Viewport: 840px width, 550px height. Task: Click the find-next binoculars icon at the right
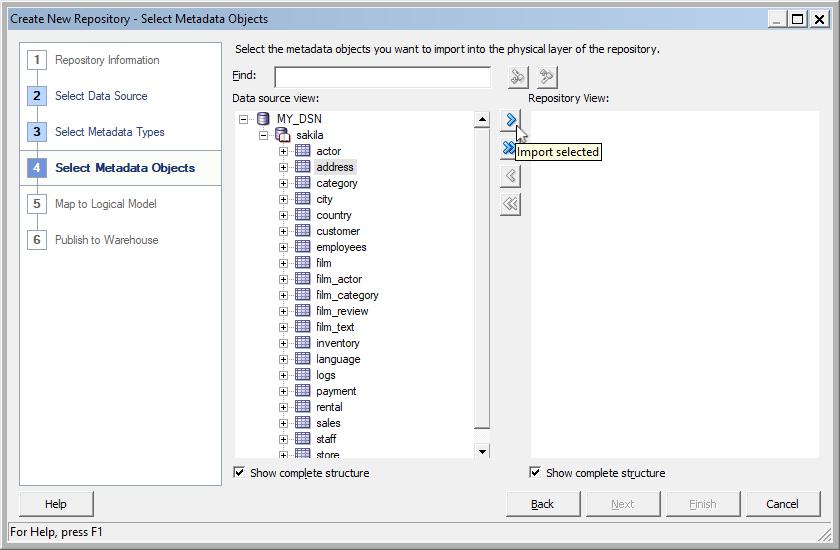[x=547, y=77]
